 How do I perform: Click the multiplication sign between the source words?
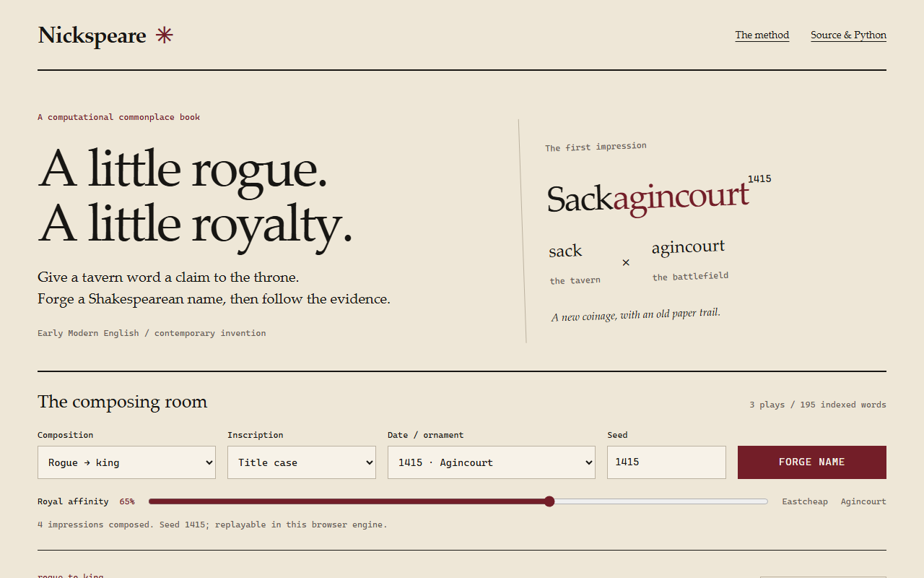coord(626,262)
